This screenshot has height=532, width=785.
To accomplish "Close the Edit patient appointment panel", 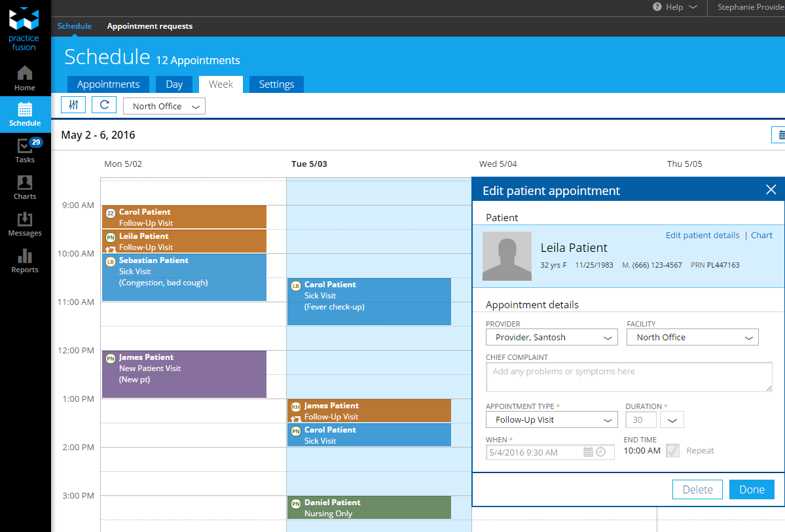I will 771,190.
